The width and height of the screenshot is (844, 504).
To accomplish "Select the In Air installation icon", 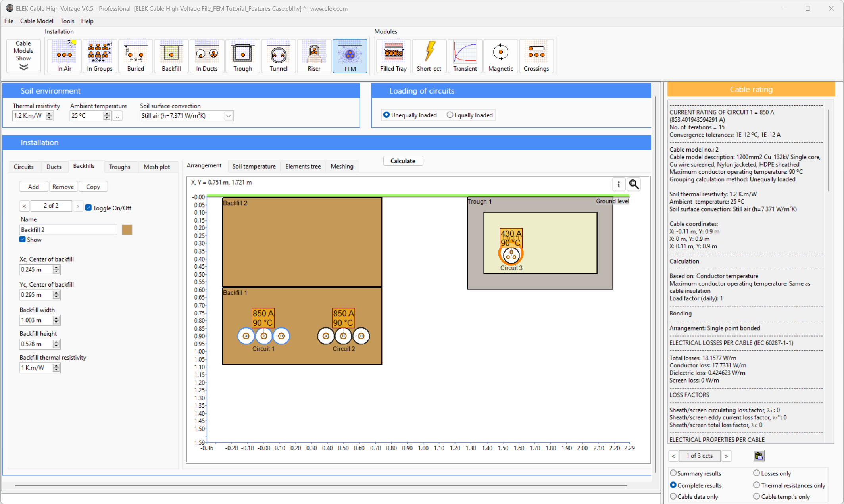I will [64, 56].
